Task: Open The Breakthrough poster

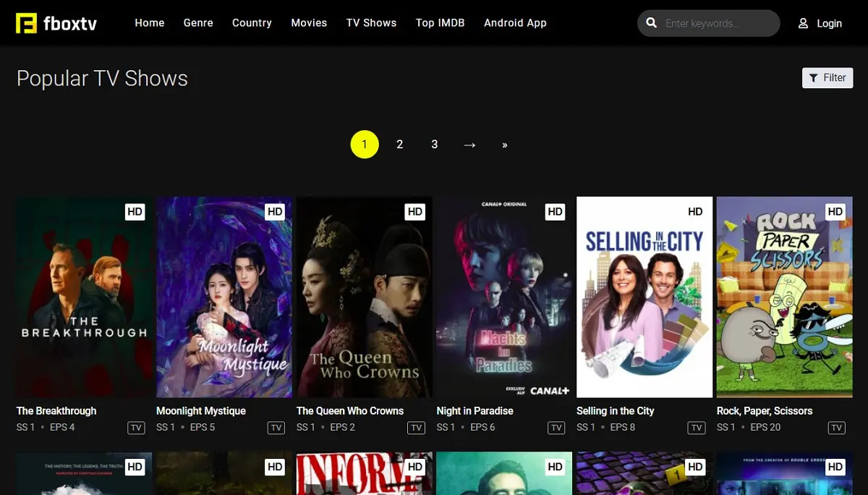Action: pos(84,297)
